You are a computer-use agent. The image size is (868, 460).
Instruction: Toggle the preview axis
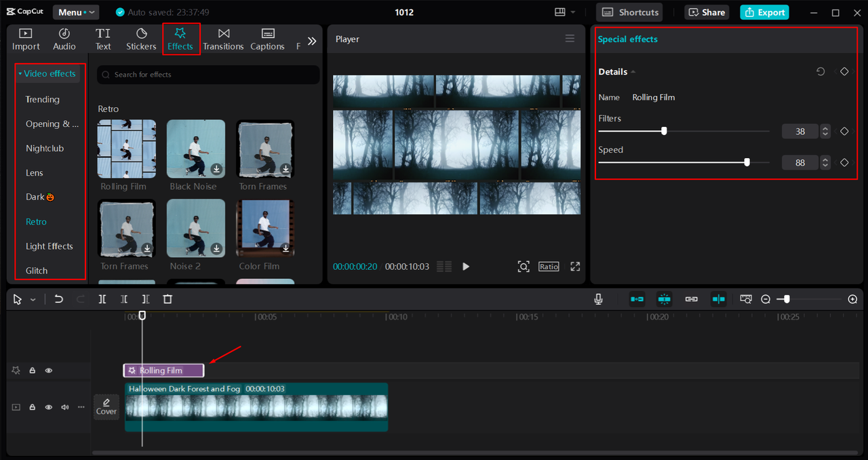718,299
